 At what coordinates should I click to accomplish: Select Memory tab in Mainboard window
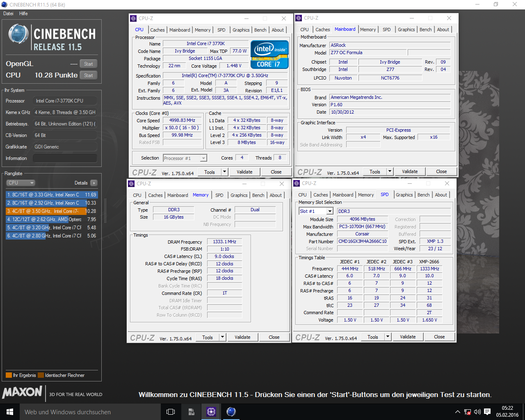pos(368,30)
